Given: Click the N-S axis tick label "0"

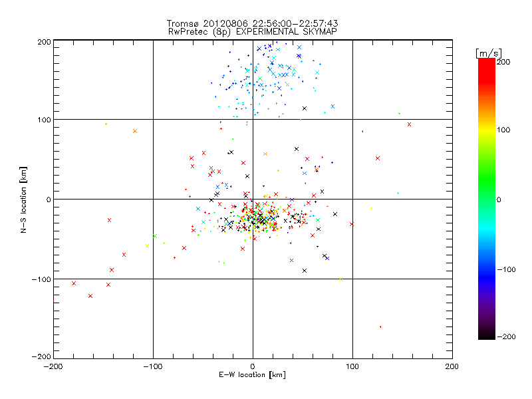Looking at the screenshot, I should pyautogui.click(x=49, y=199).
